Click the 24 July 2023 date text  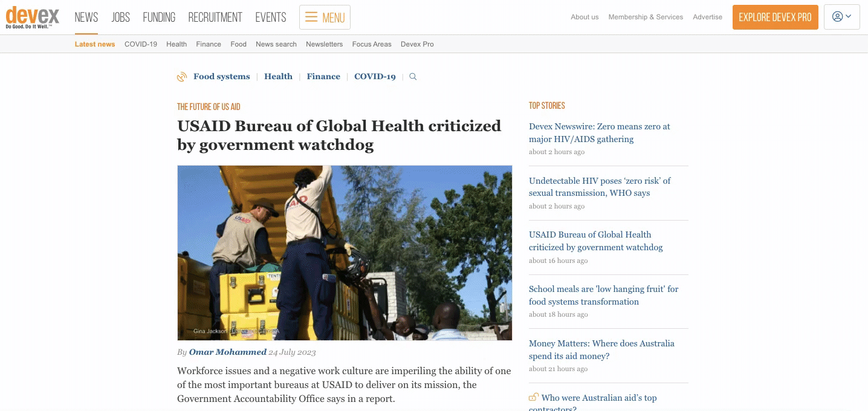coord(292,352)
